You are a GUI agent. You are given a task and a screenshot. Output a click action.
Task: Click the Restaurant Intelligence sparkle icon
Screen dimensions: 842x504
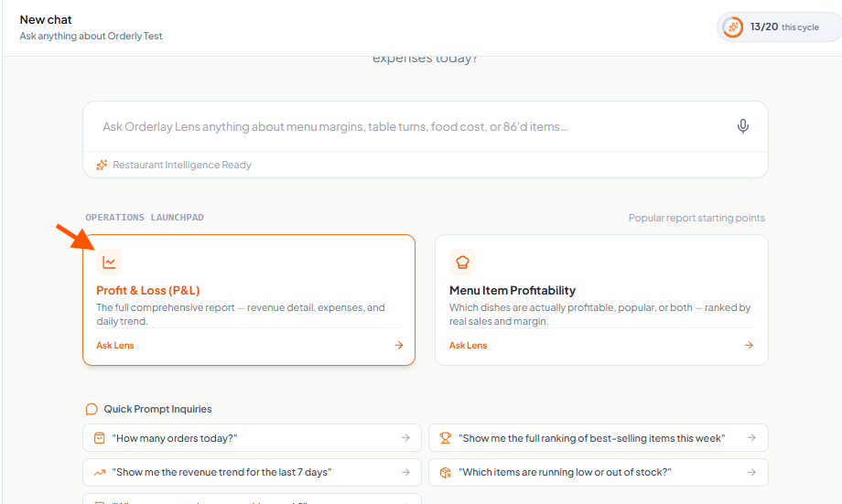click(x=102, y=165)
